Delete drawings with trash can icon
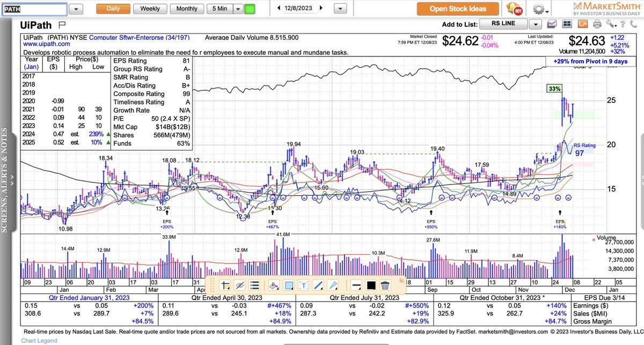This screenshot has height=345, width=644. pyautogui.click(x=385, y=285)
